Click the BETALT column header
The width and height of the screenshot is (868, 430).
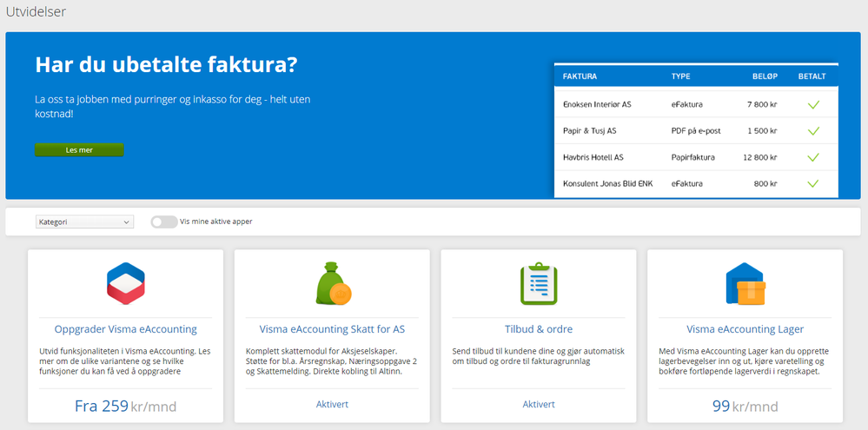pos(812,76)
